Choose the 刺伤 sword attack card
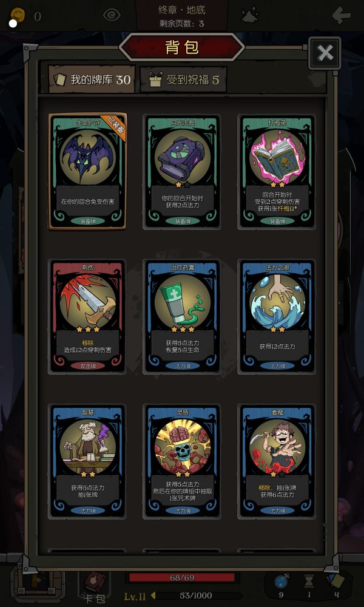The width and height of the screenshot is (364, 607). click(88, 316)
